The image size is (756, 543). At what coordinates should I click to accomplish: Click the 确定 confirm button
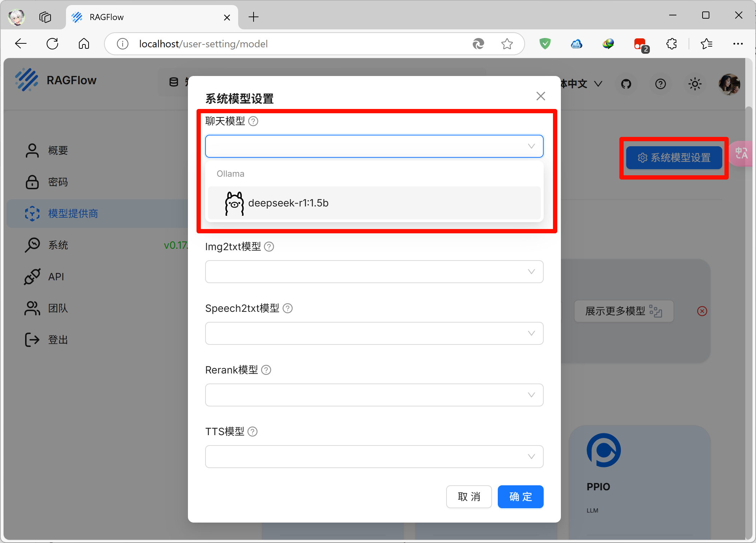tap(520, 497)
